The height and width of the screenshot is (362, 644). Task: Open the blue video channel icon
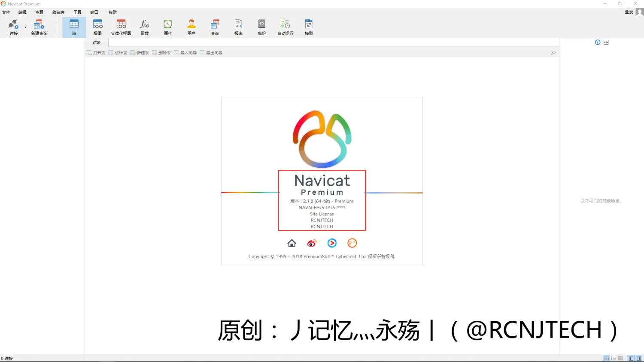pyautogui.click(x=332, y=243)
